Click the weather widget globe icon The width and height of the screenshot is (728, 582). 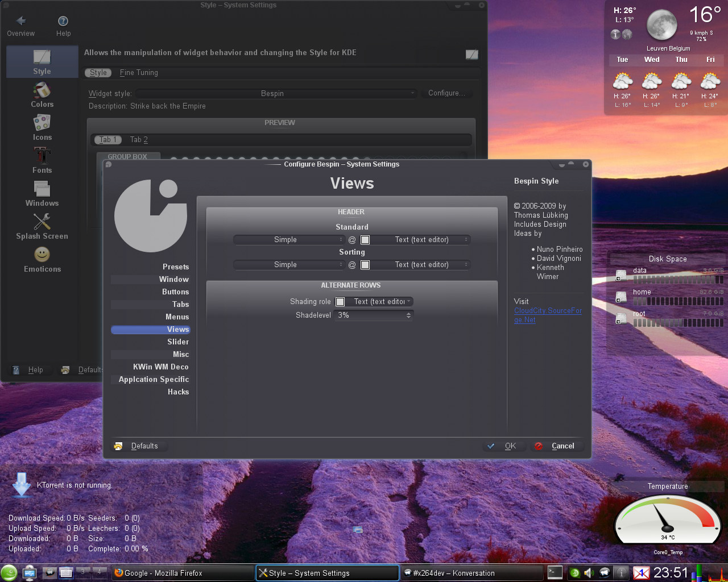pos(627,34)
